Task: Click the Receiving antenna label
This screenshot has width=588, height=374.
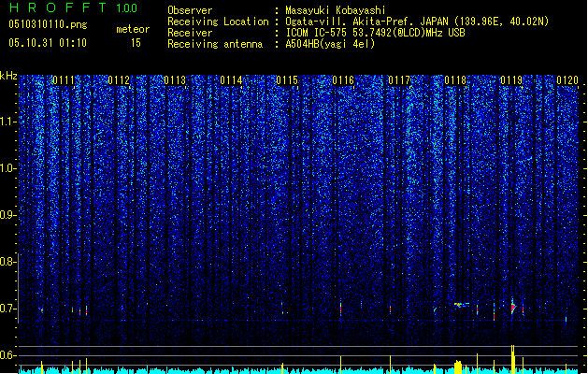Action: pos(215,44)
